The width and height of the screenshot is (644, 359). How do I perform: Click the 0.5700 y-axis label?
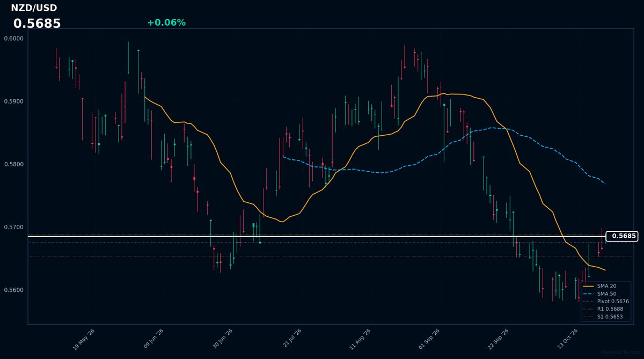pyautogui.click(x=14, y=228)
